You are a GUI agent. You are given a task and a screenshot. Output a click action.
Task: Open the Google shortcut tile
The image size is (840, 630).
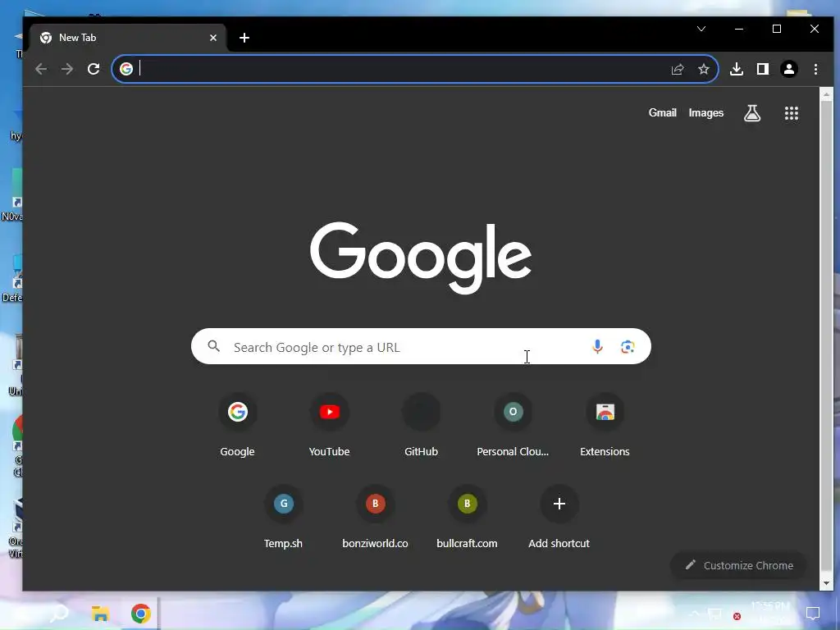237,426
